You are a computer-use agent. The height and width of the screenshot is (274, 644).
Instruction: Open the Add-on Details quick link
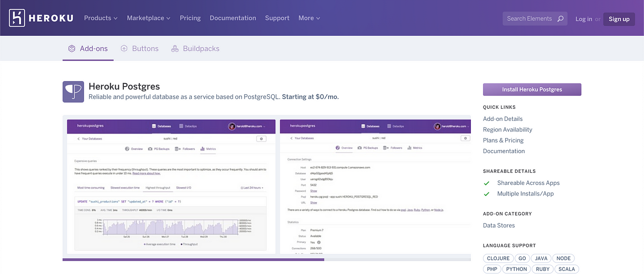click(x=503, y=119)
